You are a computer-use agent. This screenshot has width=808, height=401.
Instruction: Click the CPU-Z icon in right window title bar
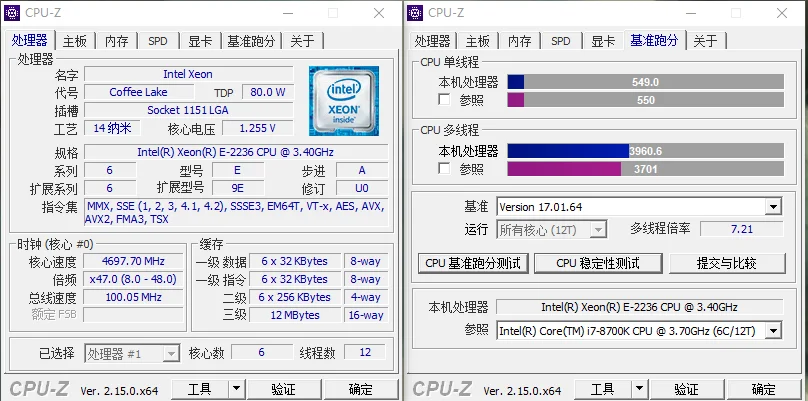417,13
